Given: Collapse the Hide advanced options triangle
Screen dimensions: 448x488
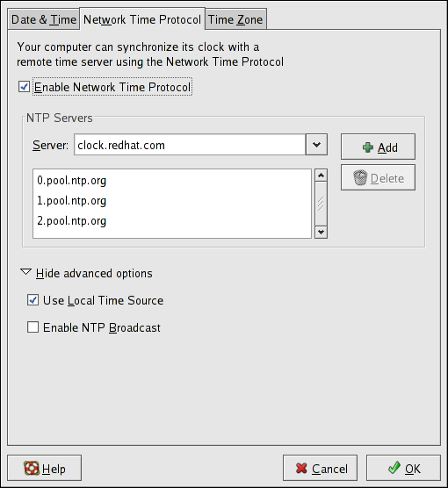Looking at the screenshot, I should pos(25,272).
